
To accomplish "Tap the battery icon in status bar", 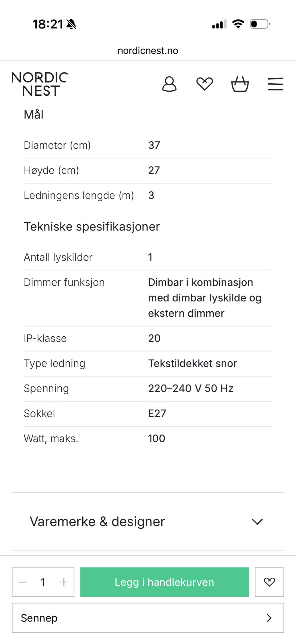I will (260, 24).
